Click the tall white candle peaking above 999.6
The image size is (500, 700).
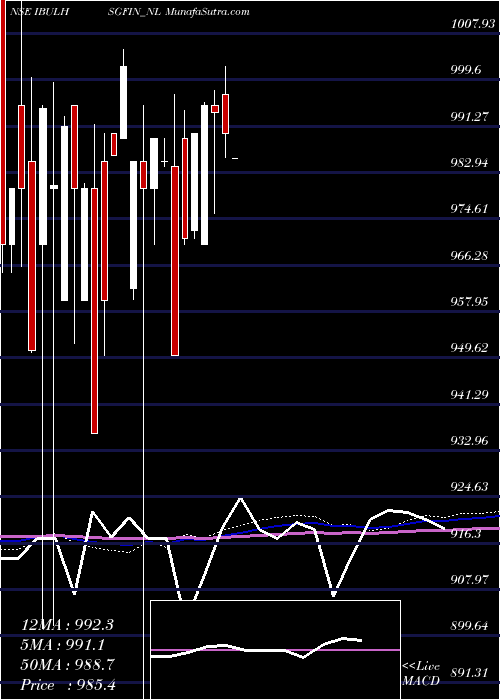(x=123, y=102)
